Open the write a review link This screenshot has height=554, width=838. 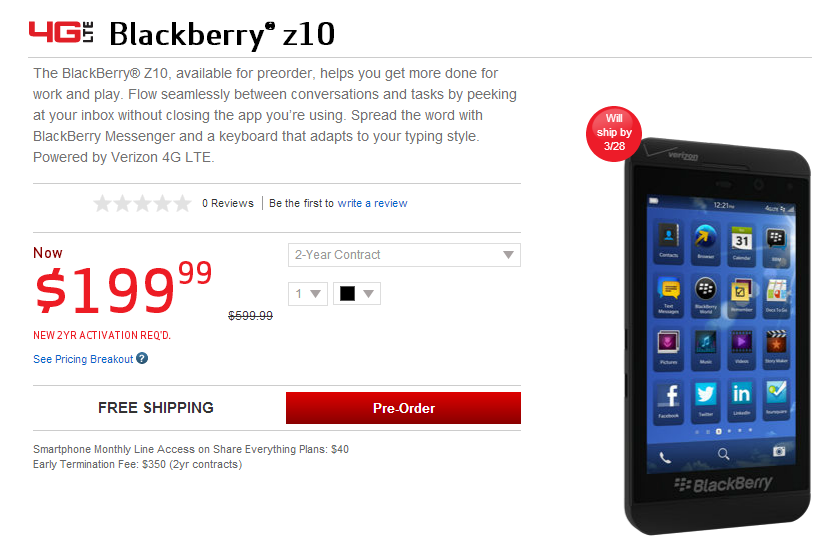(373, 203)
